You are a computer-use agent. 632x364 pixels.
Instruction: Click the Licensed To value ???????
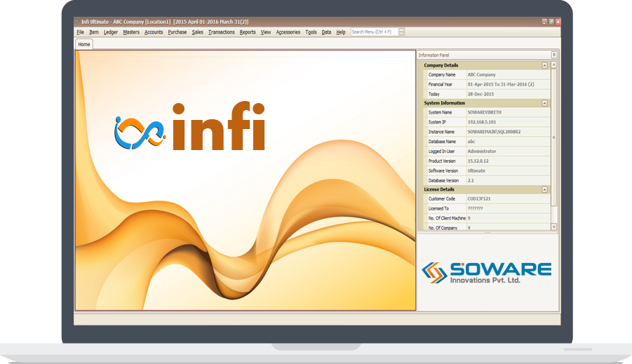[475, 208]
